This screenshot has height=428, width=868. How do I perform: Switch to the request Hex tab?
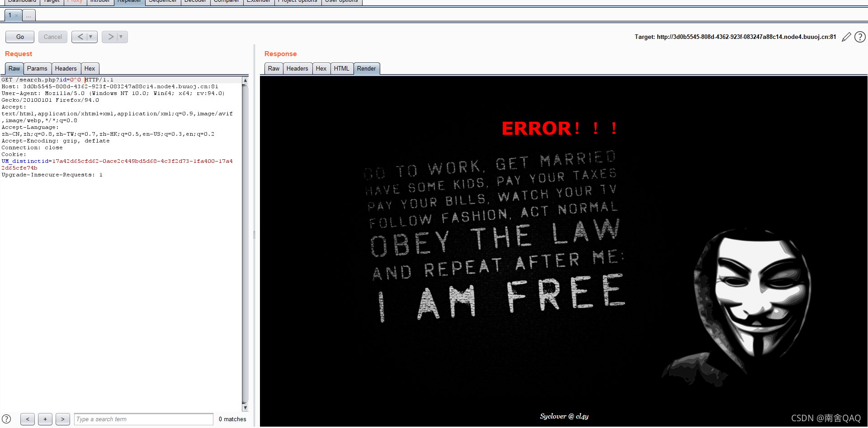tap(90, 68)
